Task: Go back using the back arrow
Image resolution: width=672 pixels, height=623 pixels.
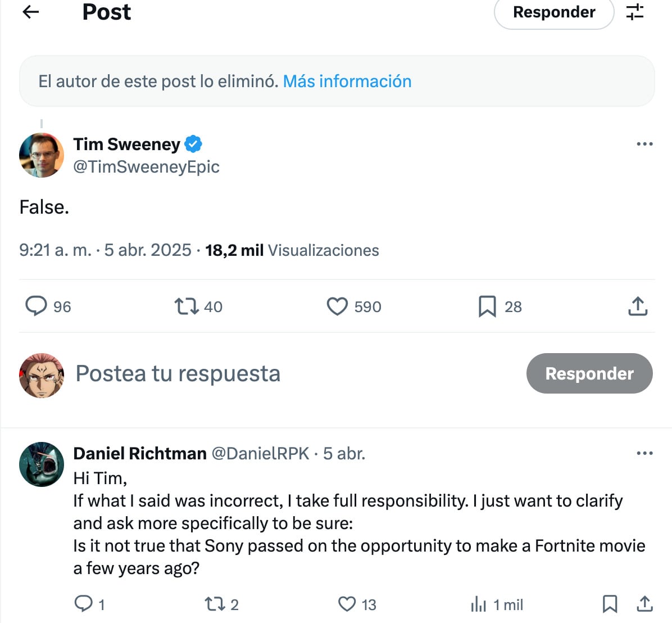Action: [30, 12]
